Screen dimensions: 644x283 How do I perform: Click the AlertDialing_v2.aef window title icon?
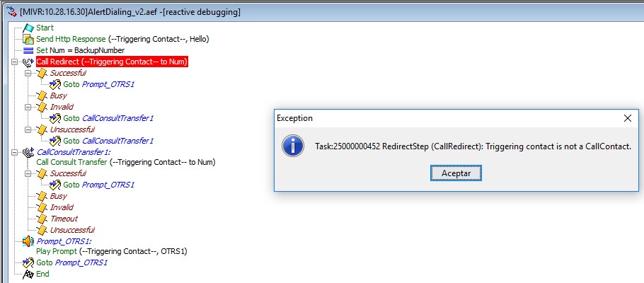[12, 12]
